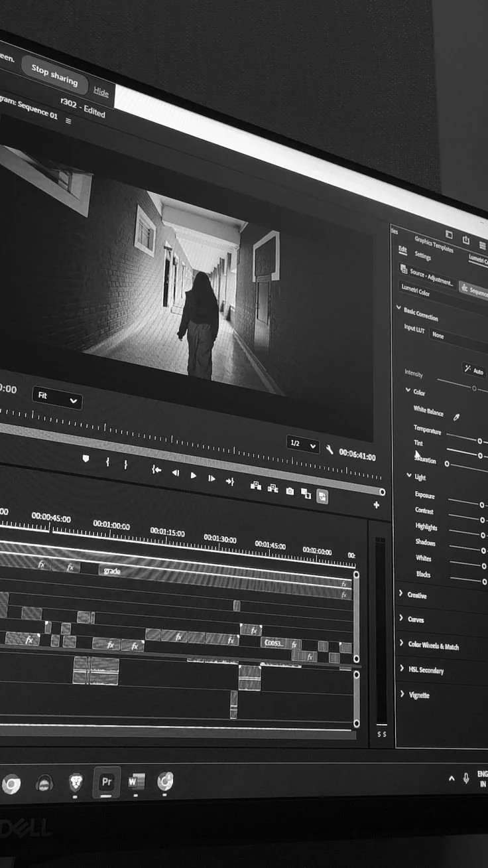Expand the HSL Secondary section

[x=402, y=669]
